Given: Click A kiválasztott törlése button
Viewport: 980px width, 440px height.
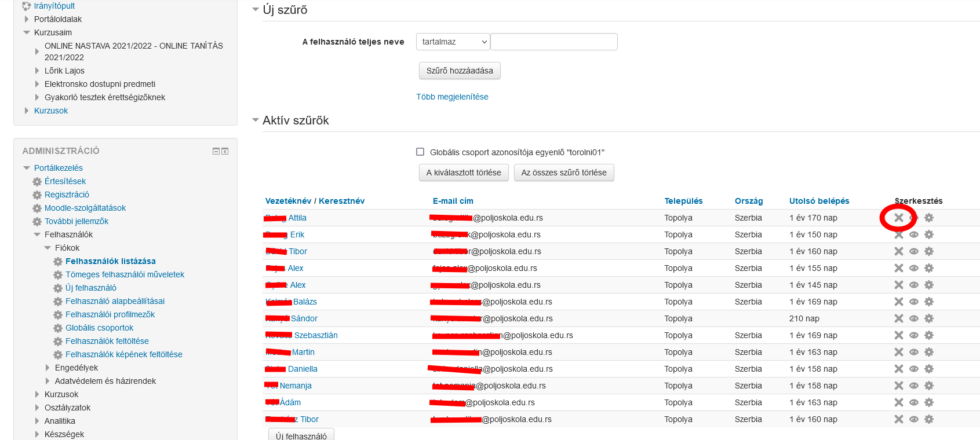Looking at the screenshot, I should point(464,173).
